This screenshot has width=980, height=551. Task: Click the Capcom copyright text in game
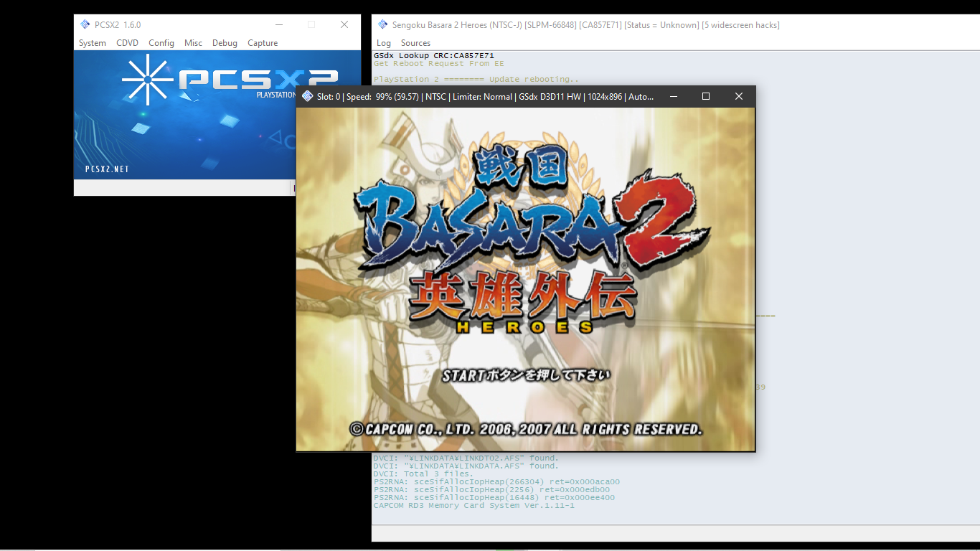tap(526, 429)
